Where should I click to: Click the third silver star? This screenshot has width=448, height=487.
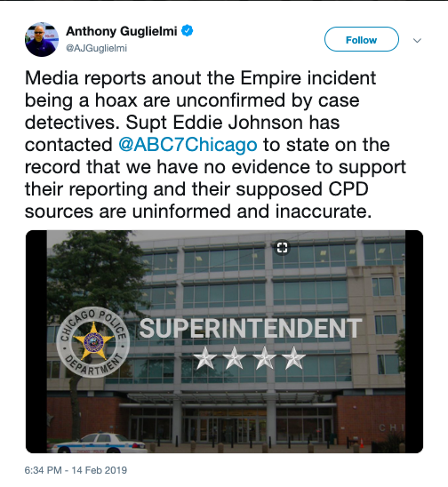click(264, 358)
